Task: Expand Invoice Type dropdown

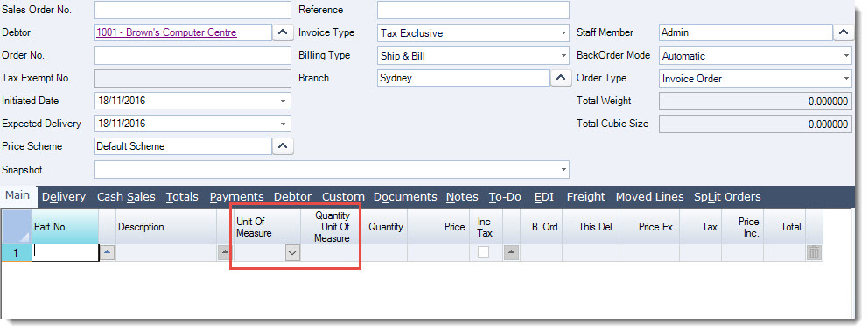Action: coord(563,33)
